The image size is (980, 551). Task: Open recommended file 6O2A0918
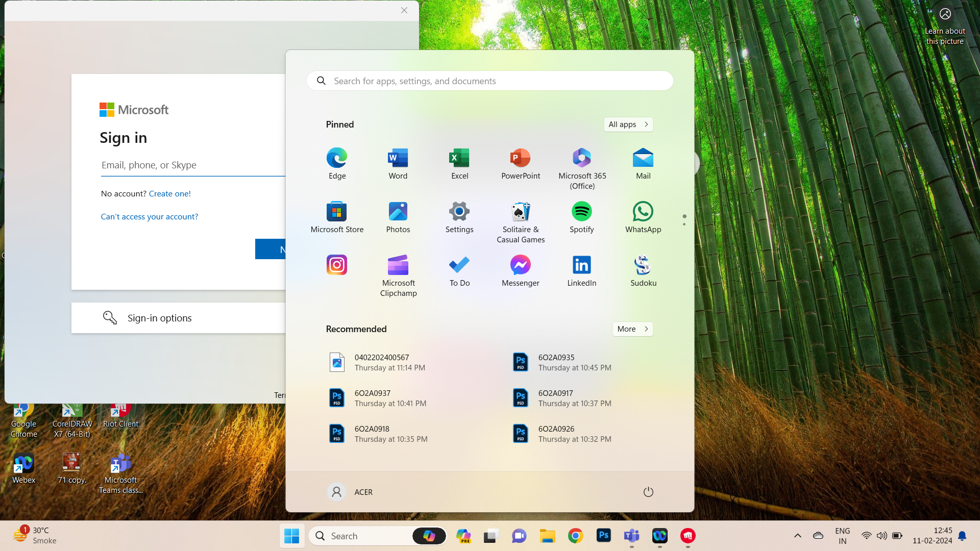408,434
